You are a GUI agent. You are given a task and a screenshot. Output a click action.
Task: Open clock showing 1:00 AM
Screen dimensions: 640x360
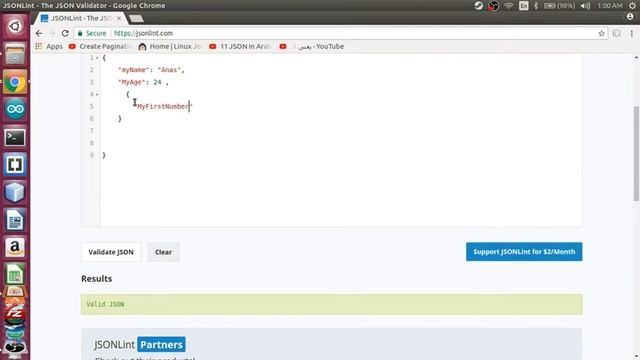[x=610, y=6]
